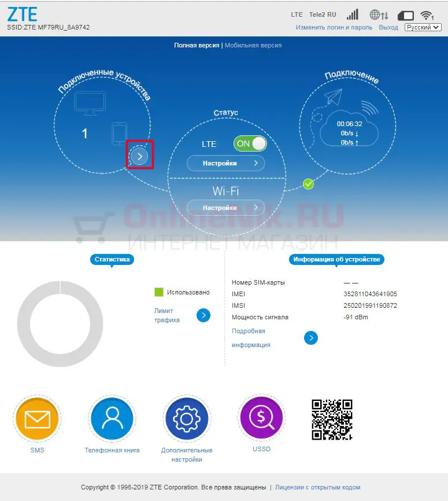
Task: Click the Статистика section label
Action: pyautogui.click(x=112, y=259)
